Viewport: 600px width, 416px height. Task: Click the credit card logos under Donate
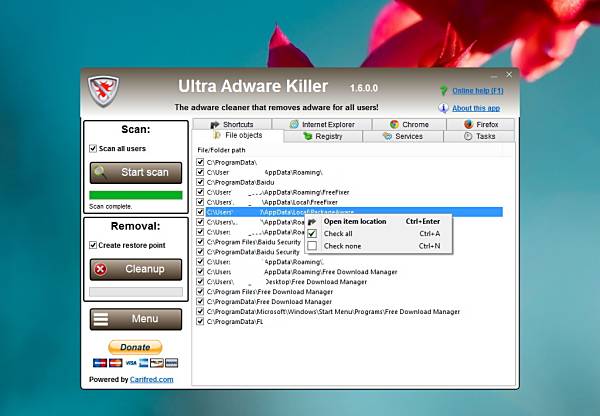135,363
